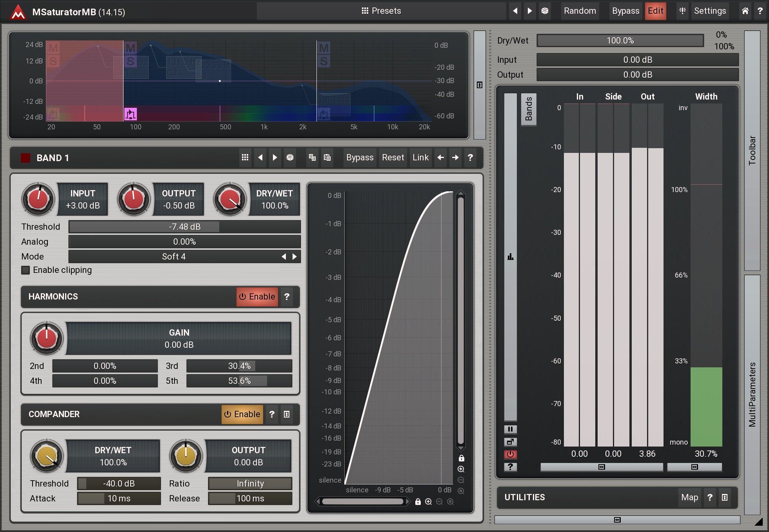Screen dimensions: 769x532
Task: Pause the meters with the pause icon
Action: tap(510, 429)
